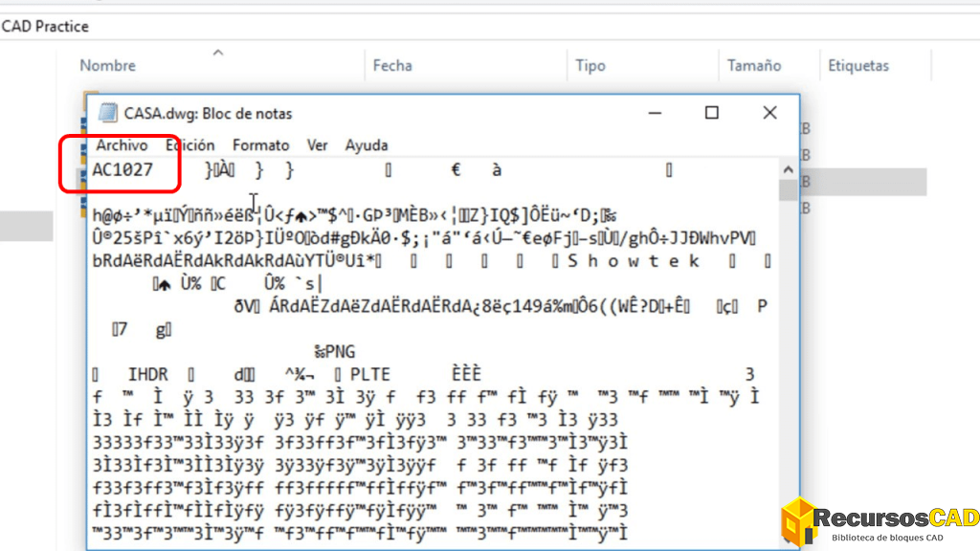The height and width of the screenshot is (551, 980).
Task: Sort files by the Nombre column
Action: 107,66
